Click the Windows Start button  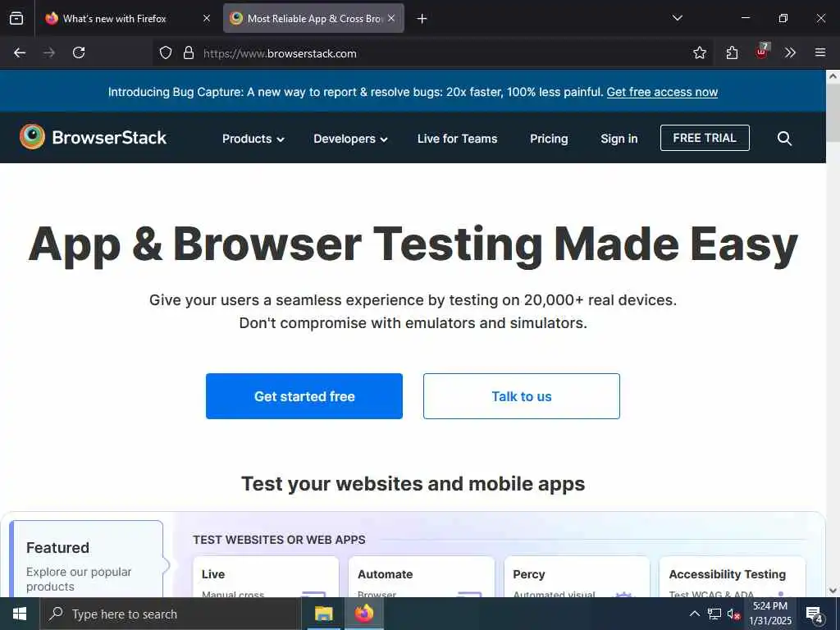[x=20, y=614]
